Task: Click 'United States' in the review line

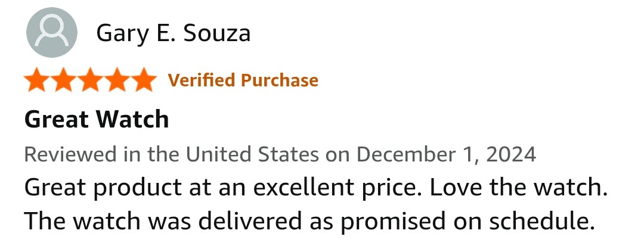Action: click(x=252, y=154)
